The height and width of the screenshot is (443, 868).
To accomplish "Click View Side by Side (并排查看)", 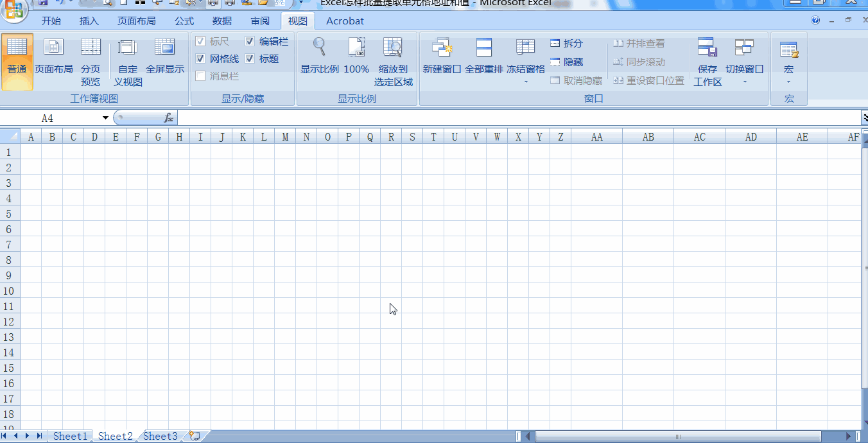I will [639, 44].
